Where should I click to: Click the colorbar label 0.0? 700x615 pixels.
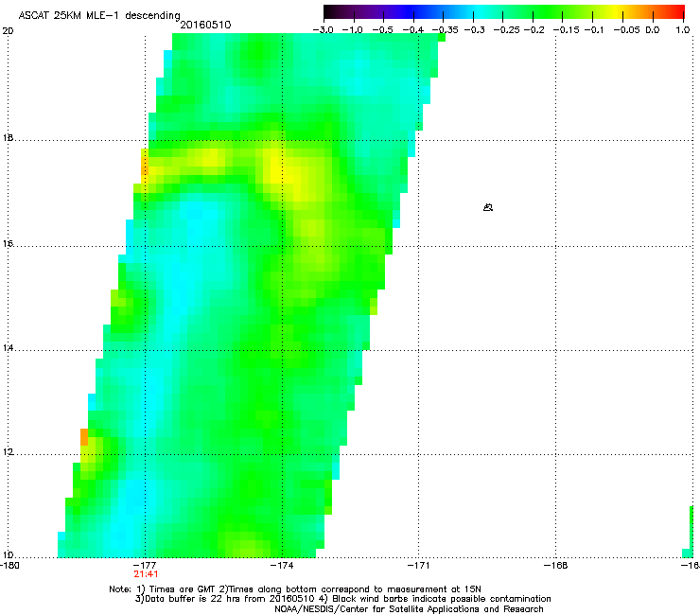pyautogui.click(x=653, y=30)
